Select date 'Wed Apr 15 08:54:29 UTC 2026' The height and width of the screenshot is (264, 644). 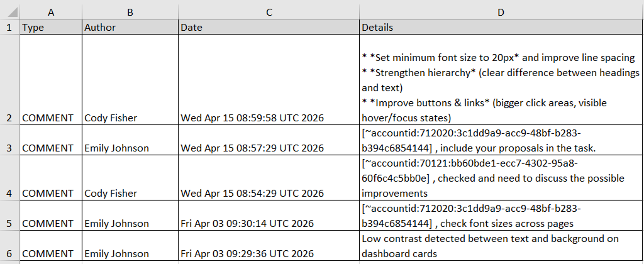pos(269,178)
